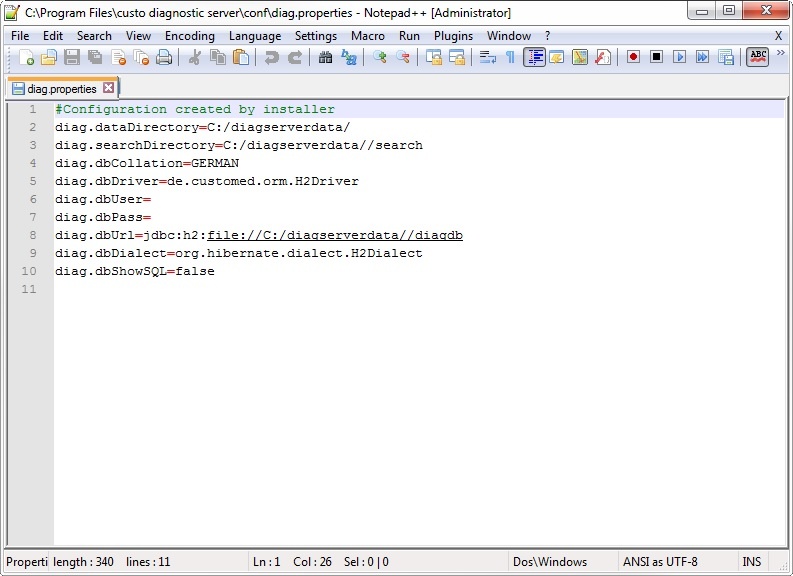Click the comment line 'Configuration created by installer'
This screenshot has height=576, width=793.
[x=195, y=109]
